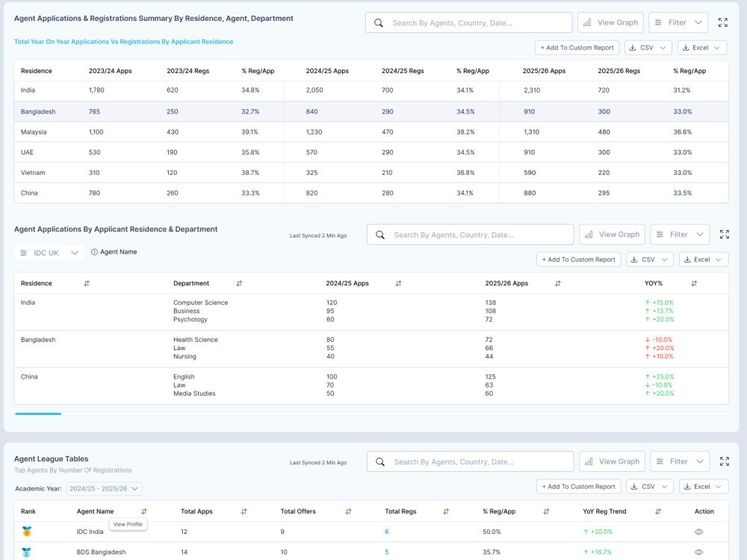Open IDC India total regs link 6
This screenshot has height=560, width=747.
[387, 532]
